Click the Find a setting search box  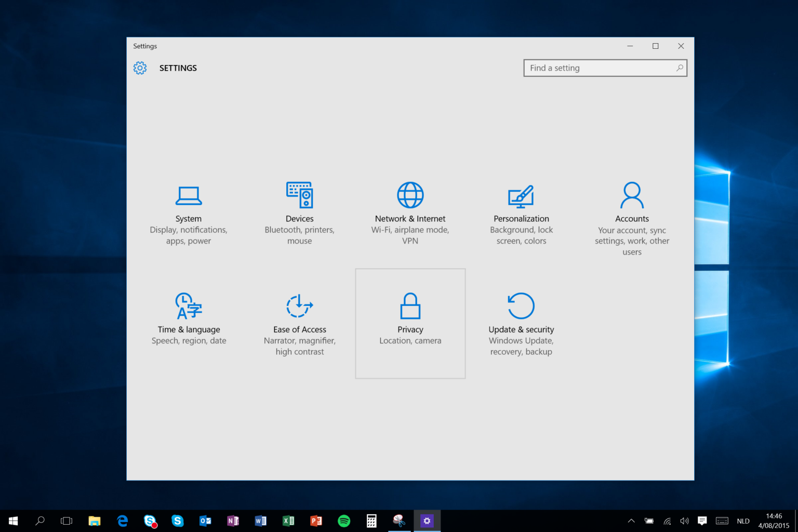pyautogui.click(x=597, y=68)
